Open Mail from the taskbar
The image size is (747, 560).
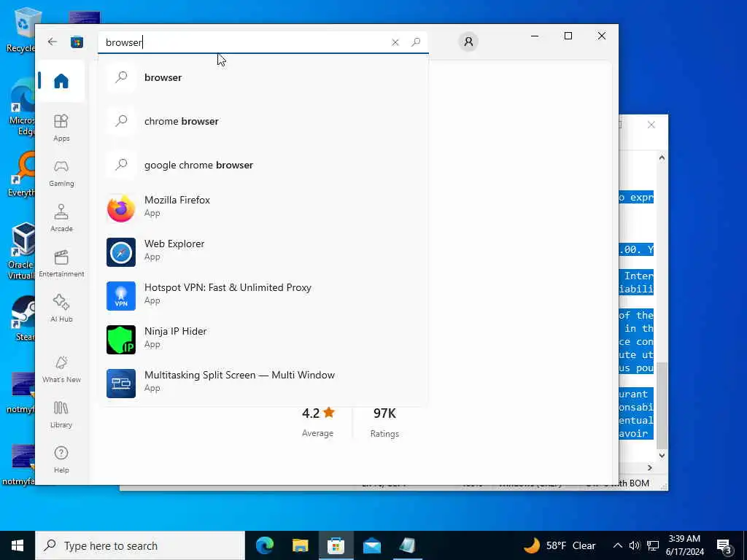(371, 545)
